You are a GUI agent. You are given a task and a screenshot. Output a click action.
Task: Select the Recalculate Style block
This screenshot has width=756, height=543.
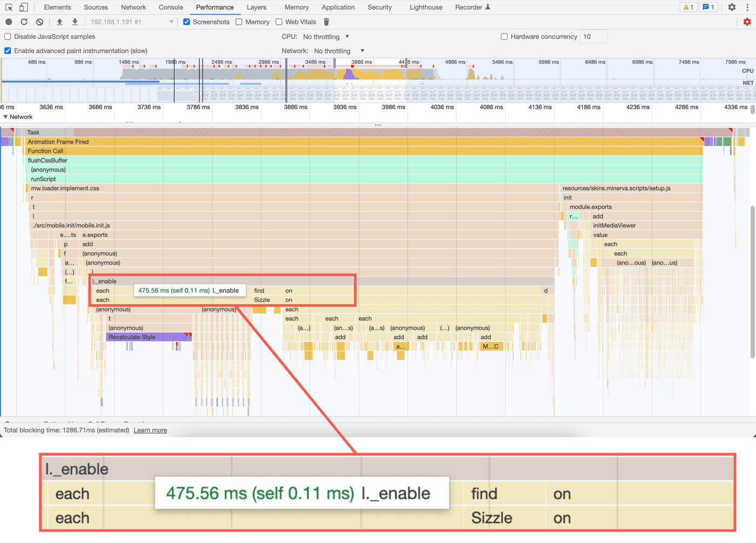[149, 337]
